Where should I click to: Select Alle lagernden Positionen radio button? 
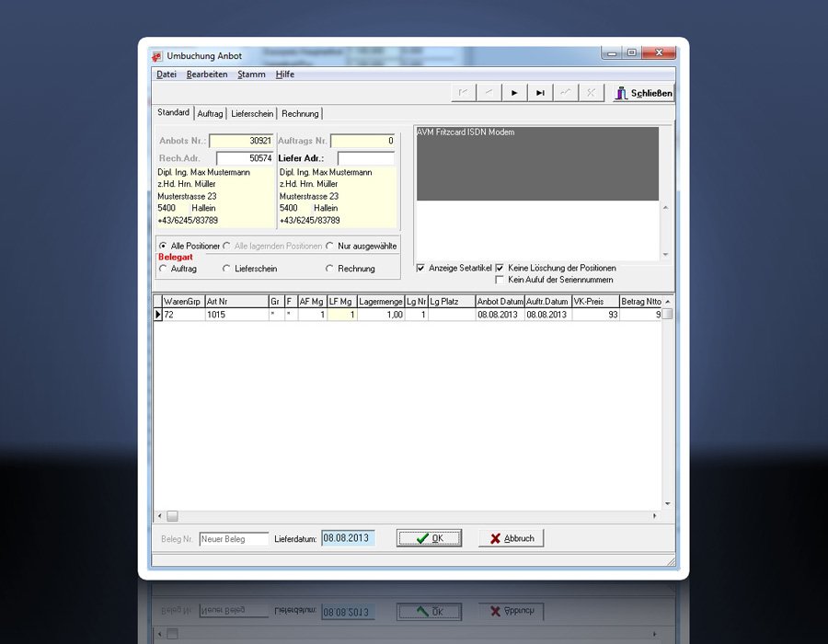226,246
